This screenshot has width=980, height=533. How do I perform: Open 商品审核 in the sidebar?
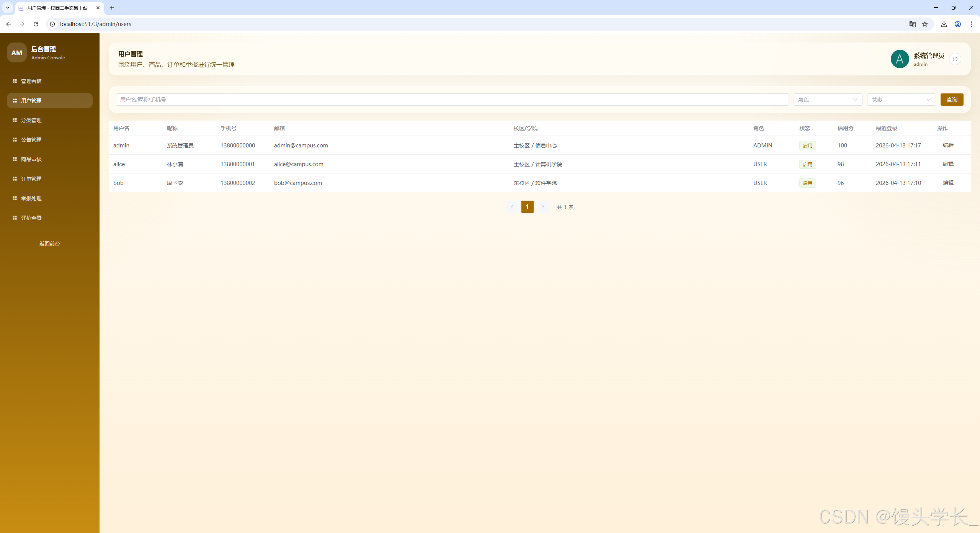[x=50, y=159]
